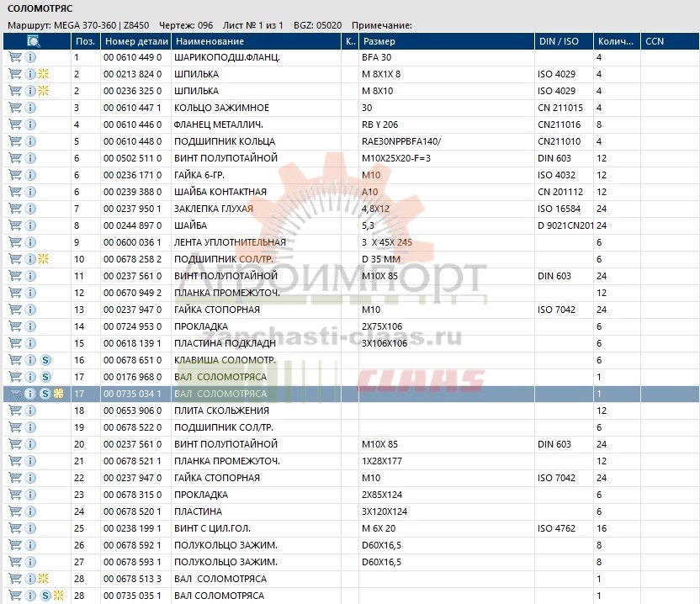Screen dimensions: 700x604
Task: Sort by Наименование column header
Action: (x=257, y=41)
